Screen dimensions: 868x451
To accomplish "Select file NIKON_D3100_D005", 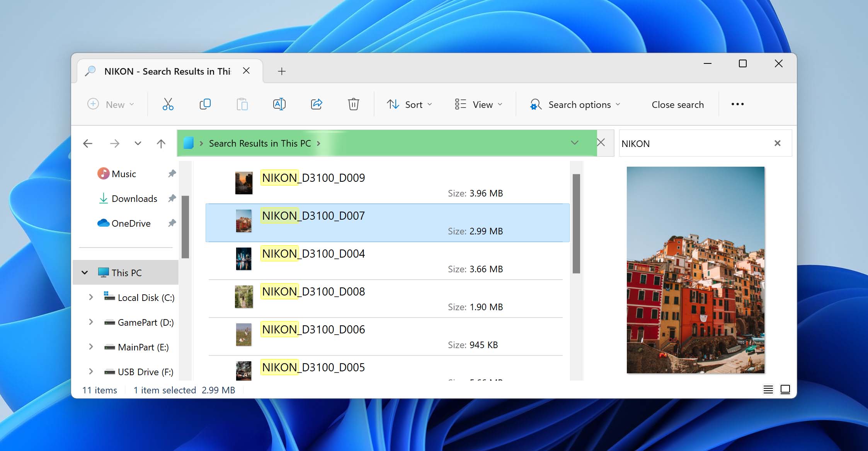I will pos(387,369).
